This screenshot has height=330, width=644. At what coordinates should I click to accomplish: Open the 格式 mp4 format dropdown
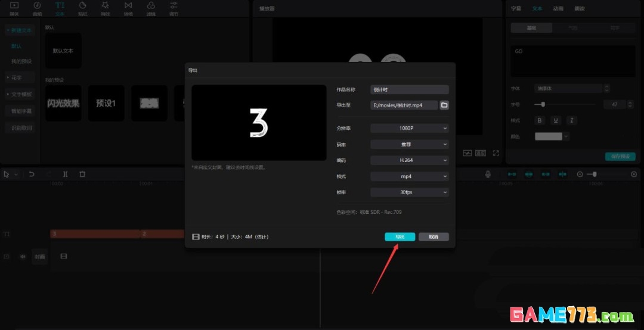coord(409,176)
